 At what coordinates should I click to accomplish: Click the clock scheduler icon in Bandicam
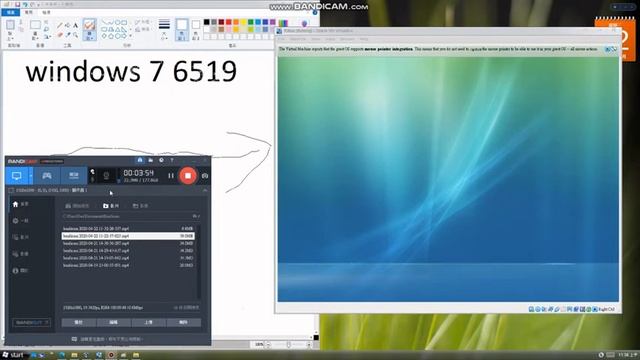pos(161,160)
